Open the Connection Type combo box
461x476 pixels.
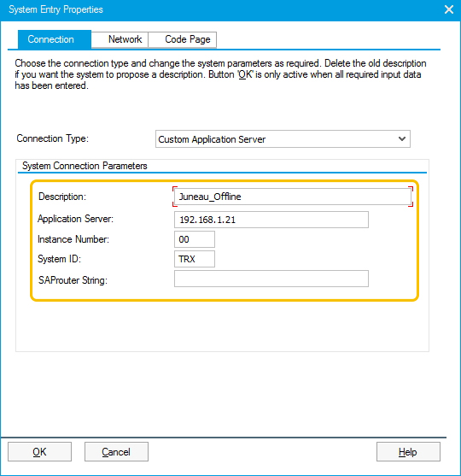[283, 139]
